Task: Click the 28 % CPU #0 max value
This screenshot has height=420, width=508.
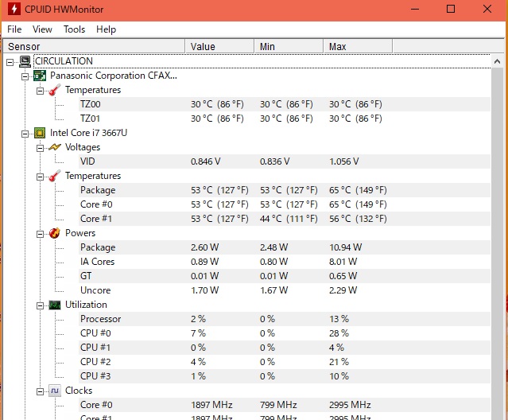Action: (339, 333)
